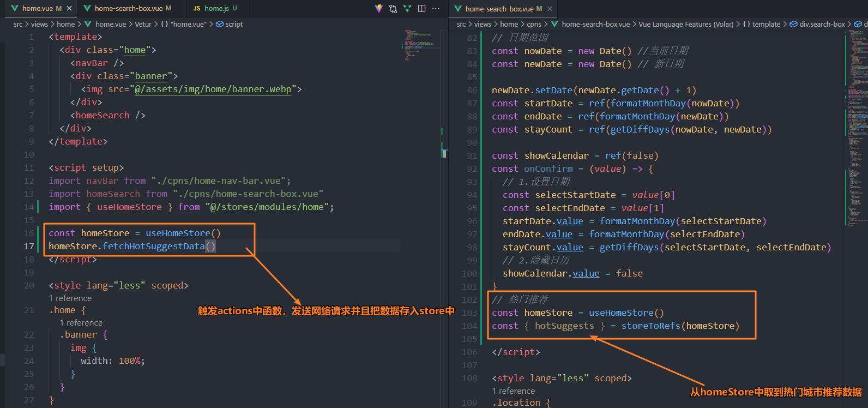Click line number 102 in right editor
868x408 pixels.
pos(469,299)
